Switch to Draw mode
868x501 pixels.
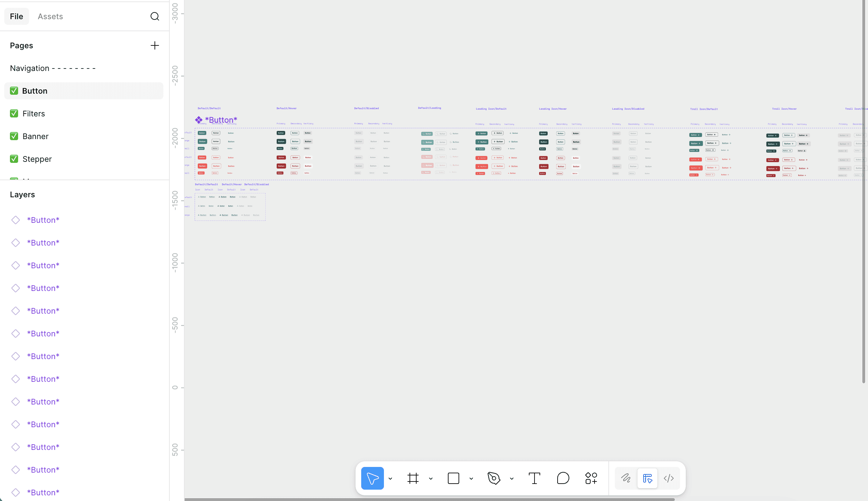coord(626,478)
